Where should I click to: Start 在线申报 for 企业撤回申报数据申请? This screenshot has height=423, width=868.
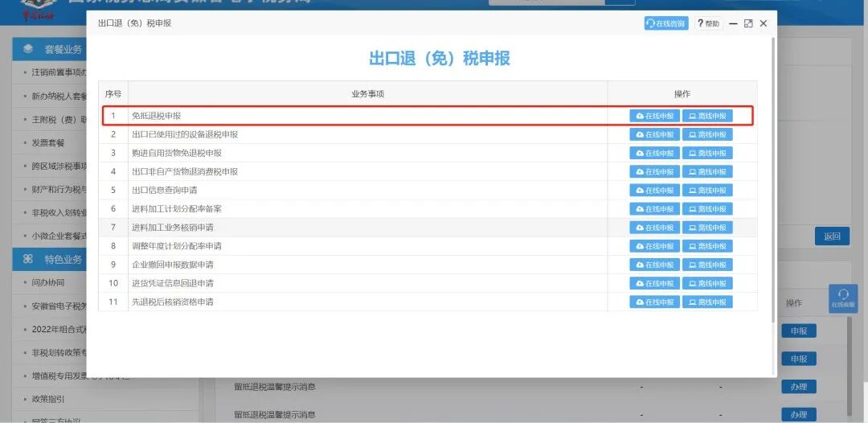tap(654, 265)
